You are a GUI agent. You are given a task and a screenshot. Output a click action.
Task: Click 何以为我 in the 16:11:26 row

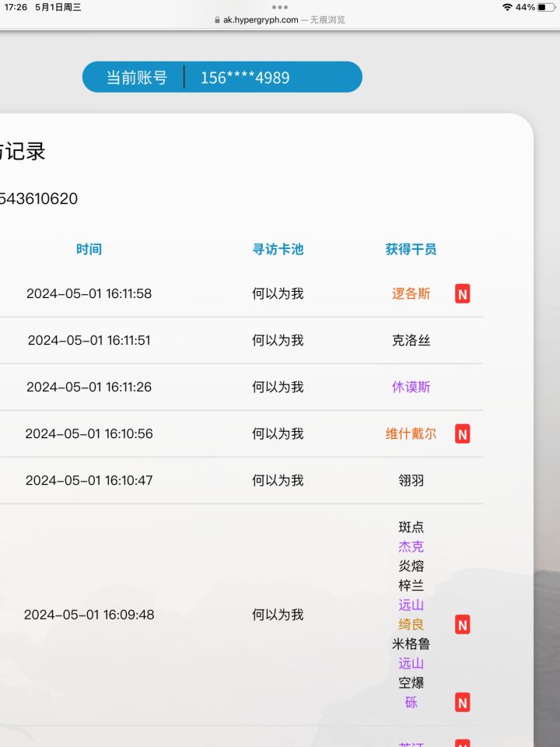point(278,387)
